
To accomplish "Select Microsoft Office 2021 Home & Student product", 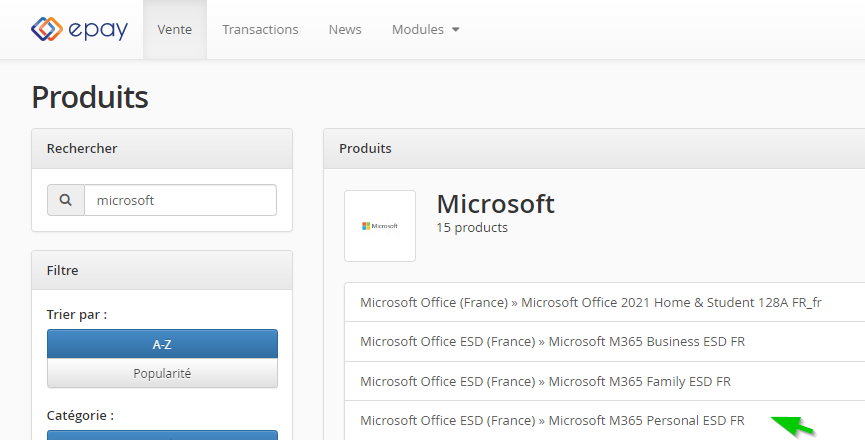I will [605, 302].
